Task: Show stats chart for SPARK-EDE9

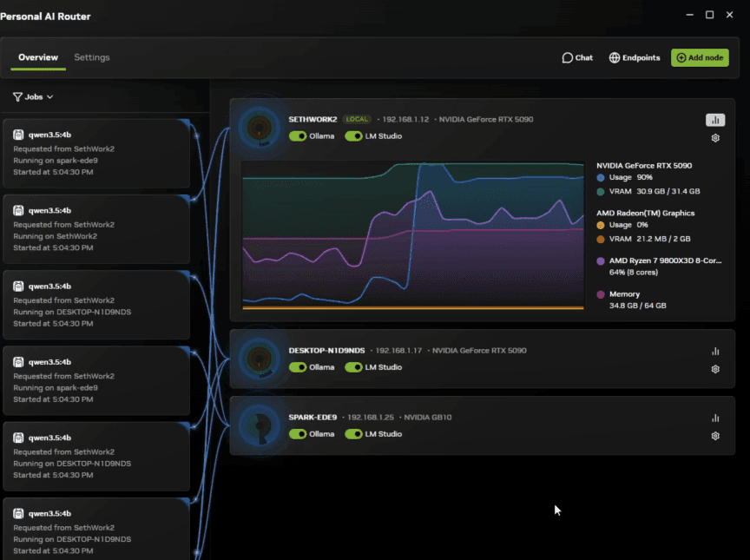Action: coord(715,418)
